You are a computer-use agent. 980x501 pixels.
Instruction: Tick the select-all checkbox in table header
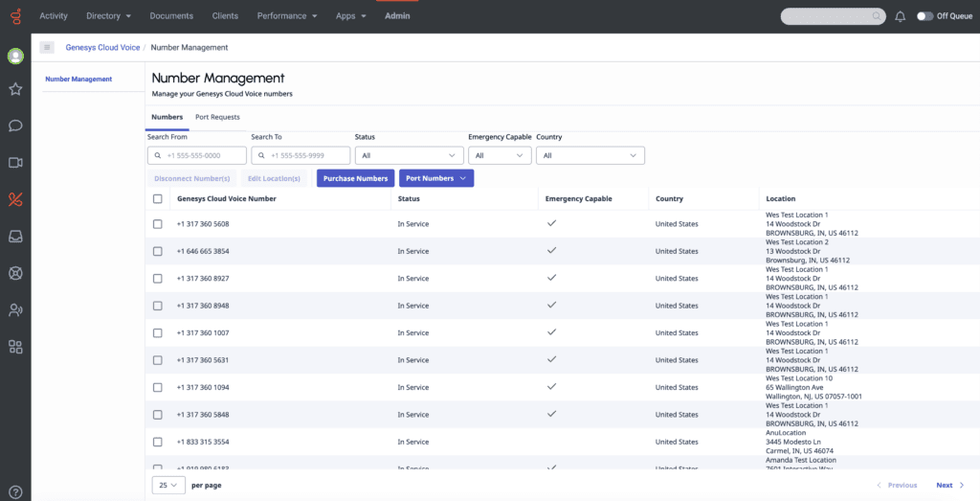click(x=158, y=199)
